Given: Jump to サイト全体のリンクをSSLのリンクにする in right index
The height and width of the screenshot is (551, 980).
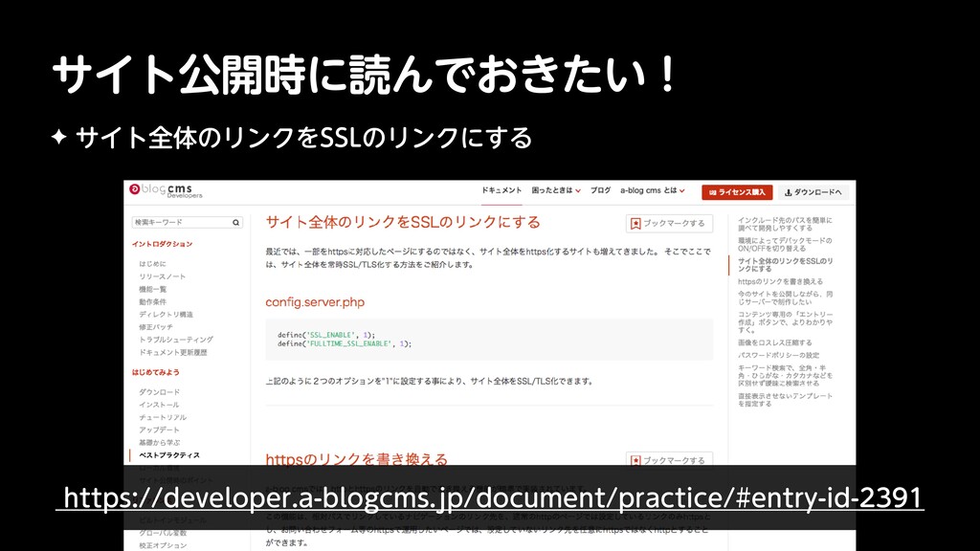Looking at the screenshot, I should [x=785, y=265].
